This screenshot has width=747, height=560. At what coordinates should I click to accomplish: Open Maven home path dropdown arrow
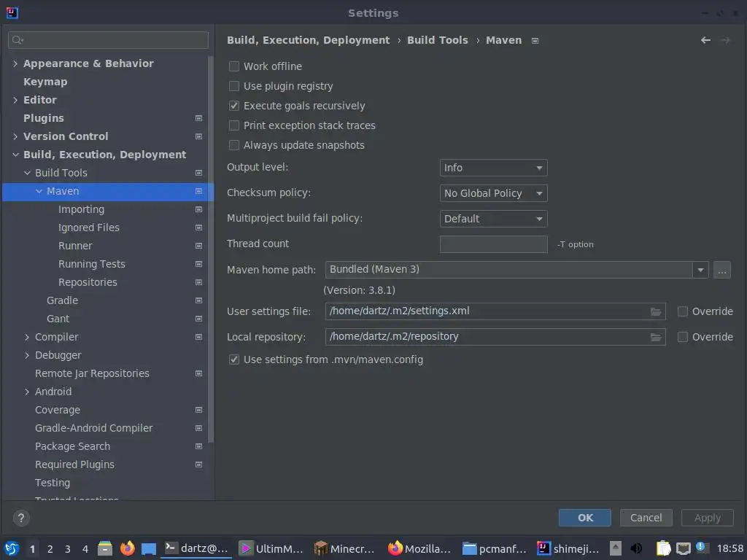(700, 270)
